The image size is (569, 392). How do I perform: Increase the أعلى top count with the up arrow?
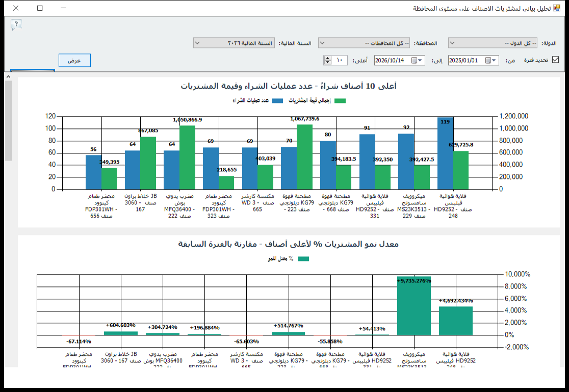(x=328, y=58)
